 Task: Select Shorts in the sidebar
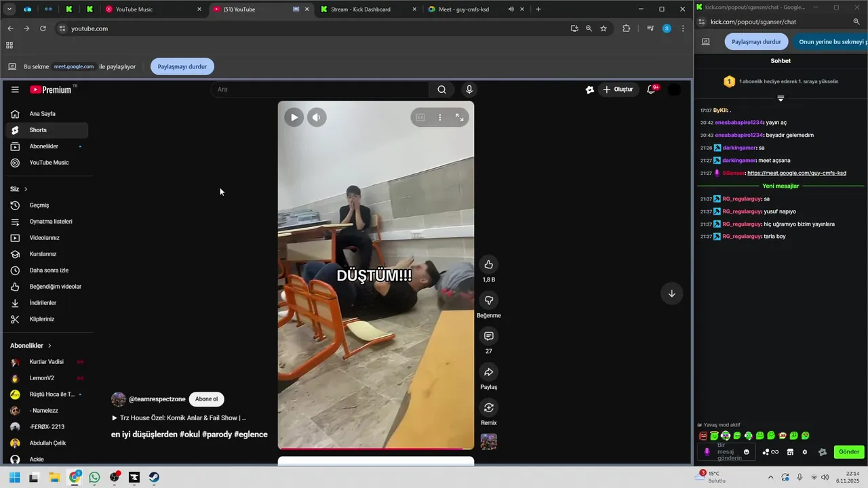45,130
